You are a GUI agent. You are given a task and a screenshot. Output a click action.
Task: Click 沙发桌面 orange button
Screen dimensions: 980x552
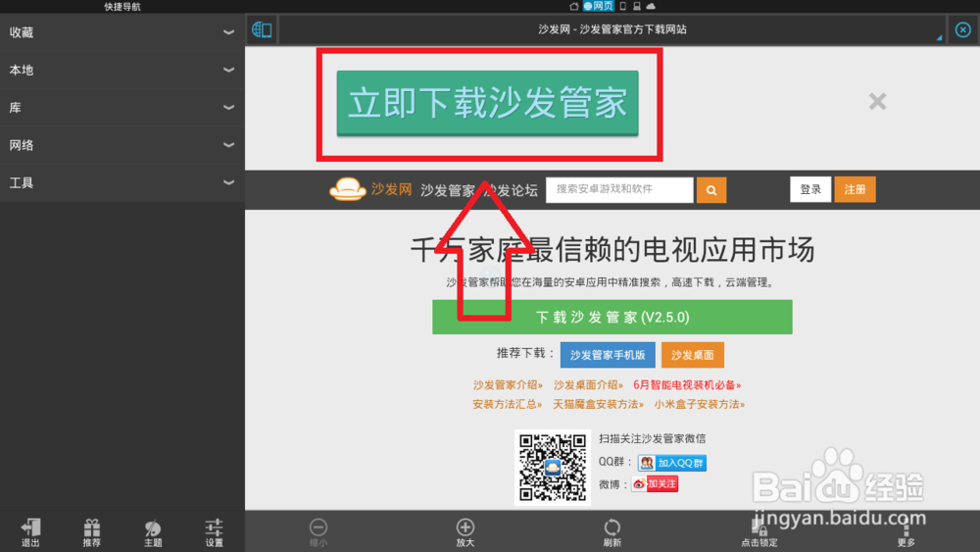(x=693, y=355)
